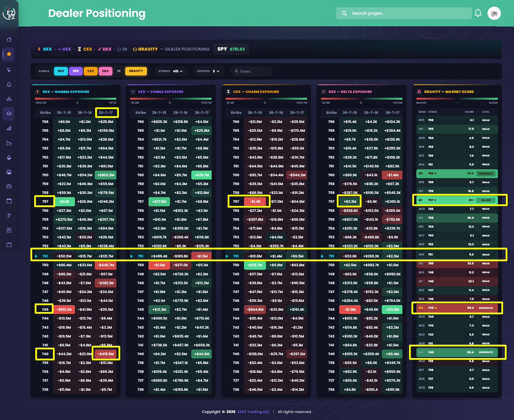This screenshot has width=514, height=420.
Task: Click the SCORE column header in Gravity panel
Action: pyautogui.click(x=469, y=112)
